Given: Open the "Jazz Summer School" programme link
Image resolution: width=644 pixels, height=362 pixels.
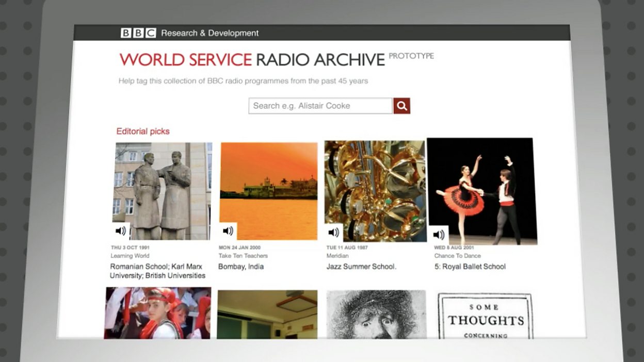Looking at the screenshot, I should [360, 266].
